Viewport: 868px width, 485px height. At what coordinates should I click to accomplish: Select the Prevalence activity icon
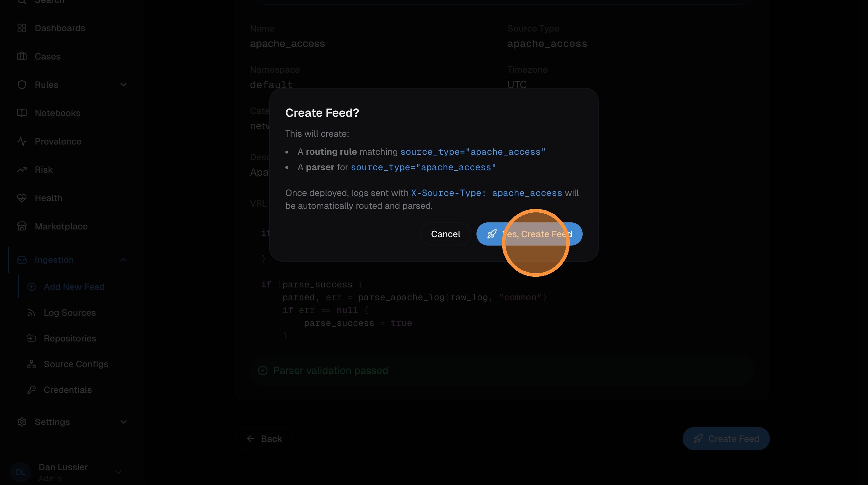[22, 141]
